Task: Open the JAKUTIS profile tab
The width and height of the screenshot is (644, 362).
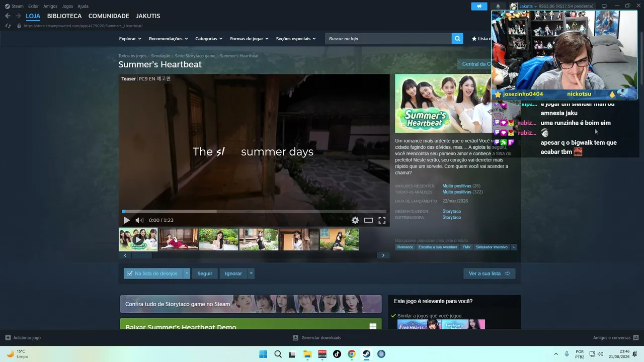Action: (148, 16)
